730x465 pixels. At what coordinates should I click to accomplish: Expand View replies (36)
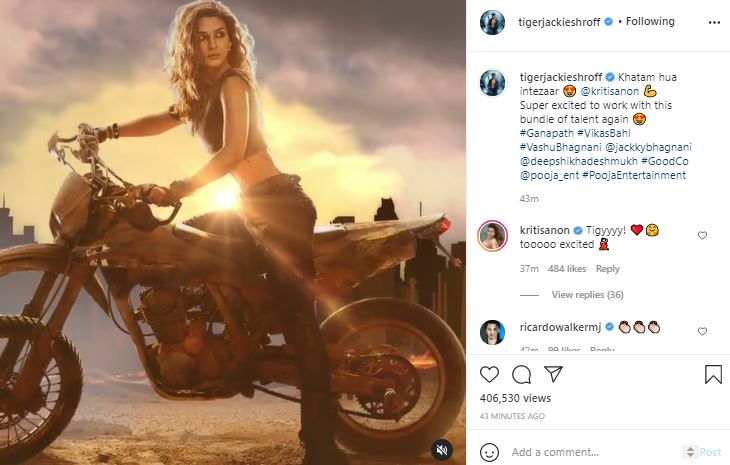pos(587,295)
